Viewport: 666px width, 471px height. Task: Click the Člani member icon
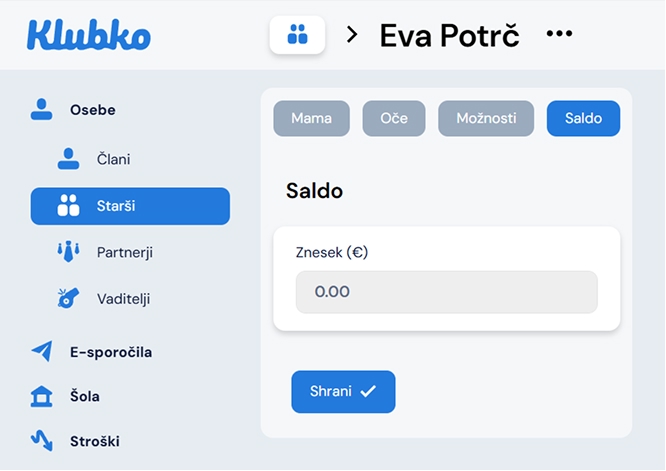coord(68,159)
